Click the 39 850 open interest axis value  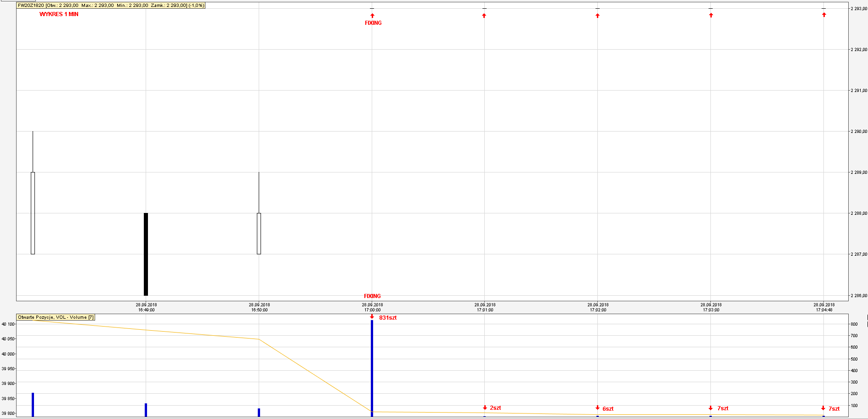pos(8,399)
